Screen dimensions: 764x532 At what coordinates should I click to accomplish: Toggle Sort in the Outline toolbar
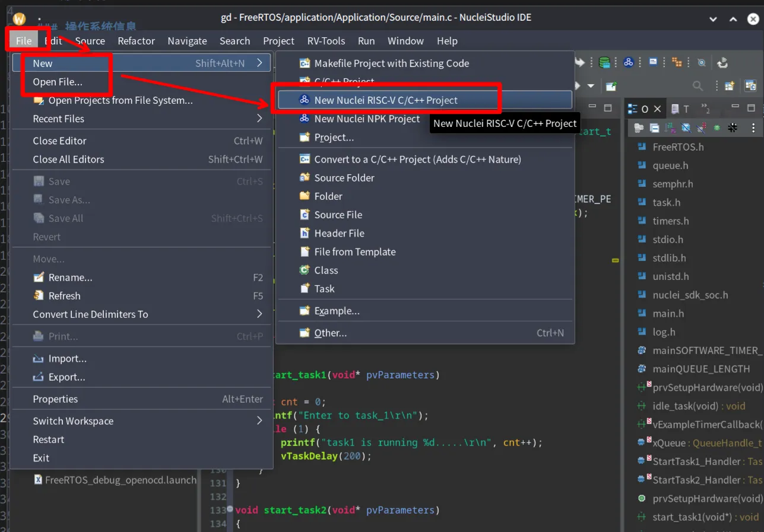tap(670, 128)
